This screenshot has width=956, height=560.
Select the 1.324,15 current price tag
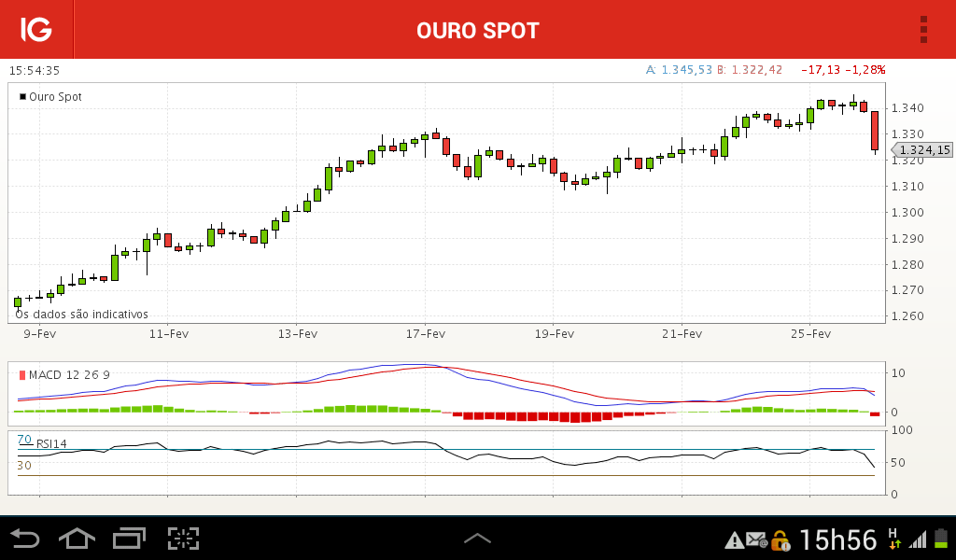click(x=921, y=150)
